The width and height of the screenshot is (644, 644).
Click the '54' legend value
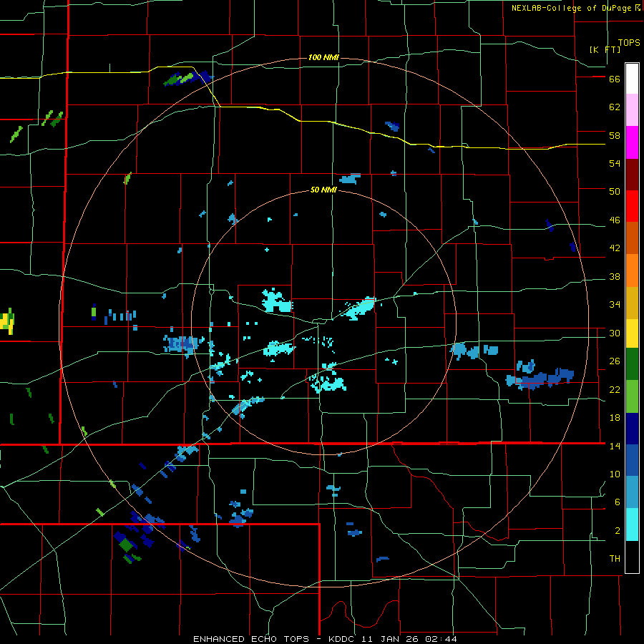coord(615,163)
